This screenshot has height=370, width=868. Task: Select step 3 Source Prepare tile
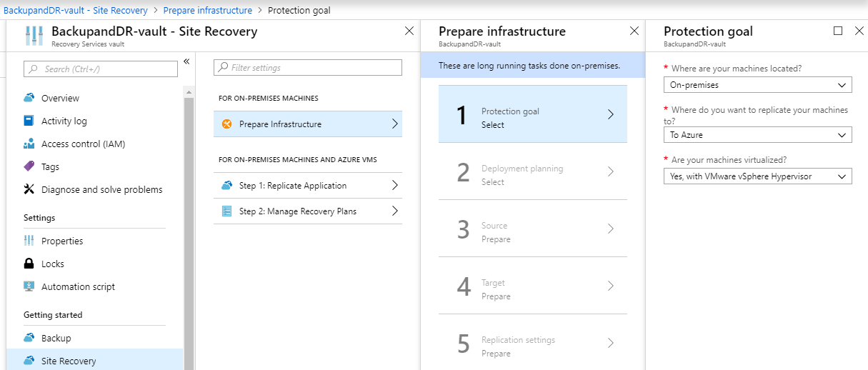pos(533,229)
